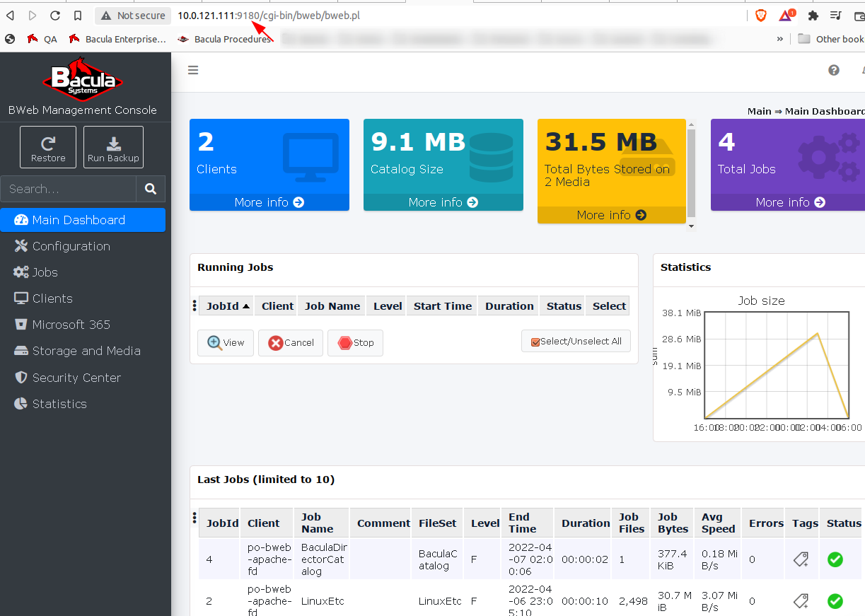Toggle Select/Unselect All for running jobs
The height and width of the screenshot is (616, 865).
pyautogui.click(x=576, y=342)
